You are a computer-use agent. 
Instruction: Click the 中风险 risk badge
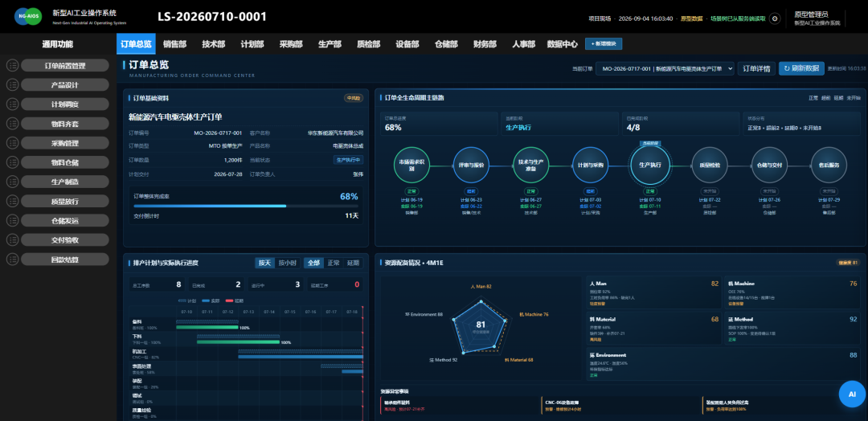click(x=353, y=98)
